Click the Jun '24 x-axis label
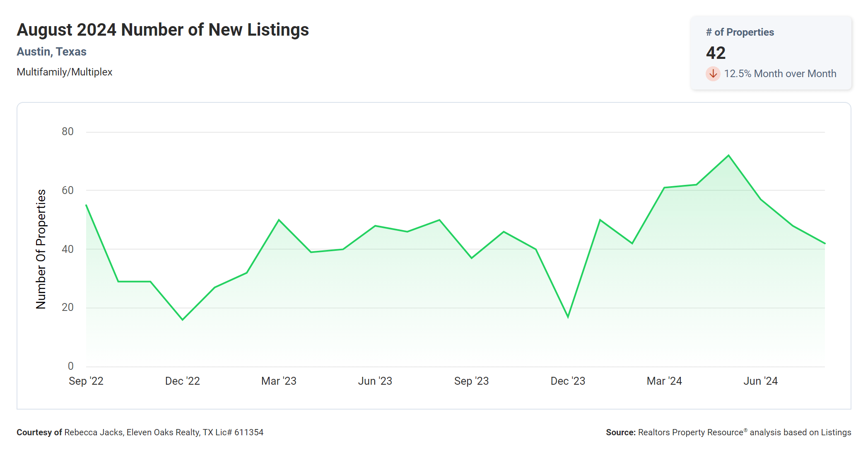 (x=760, y=381)
